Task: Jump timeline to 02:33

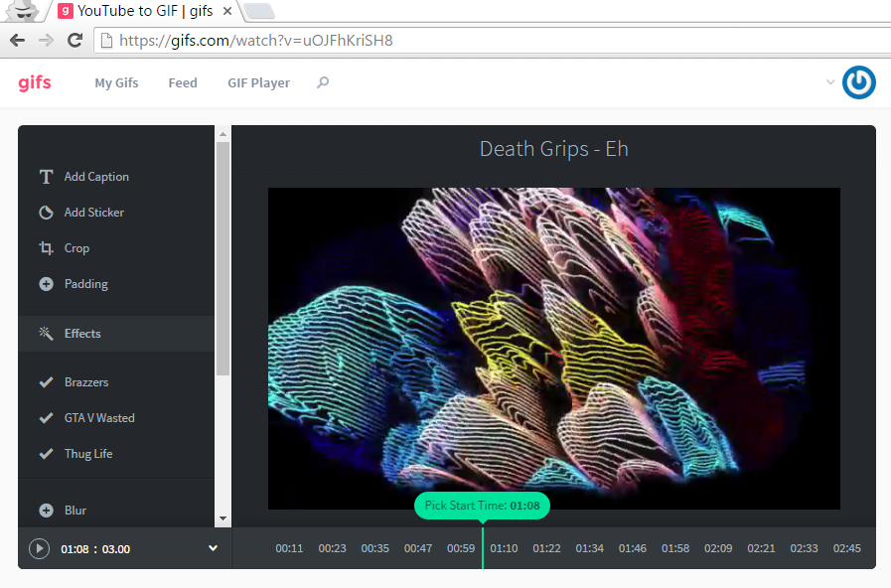Action: (x=804, y=549)
